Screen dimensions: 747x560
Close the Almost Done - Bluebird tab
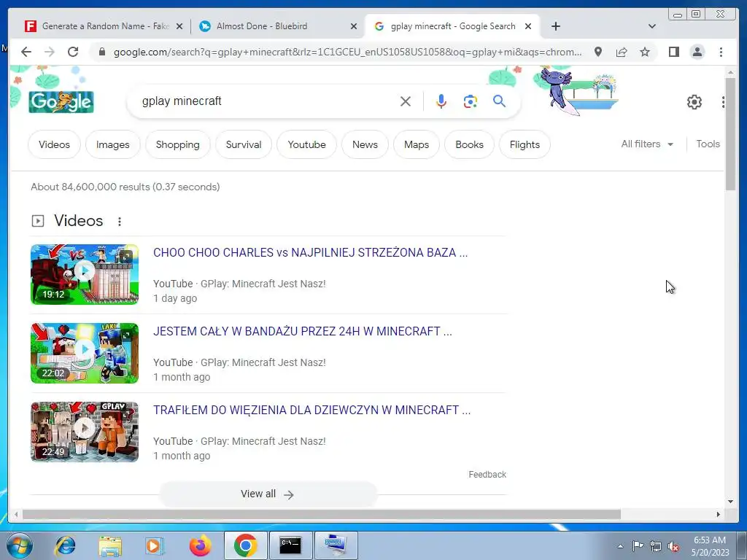pos(354,26)
